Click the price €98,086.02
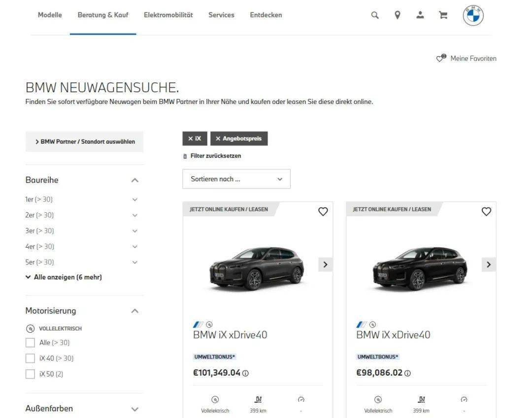This screenshot has width=532, height=418. click(x=379, y=373)
